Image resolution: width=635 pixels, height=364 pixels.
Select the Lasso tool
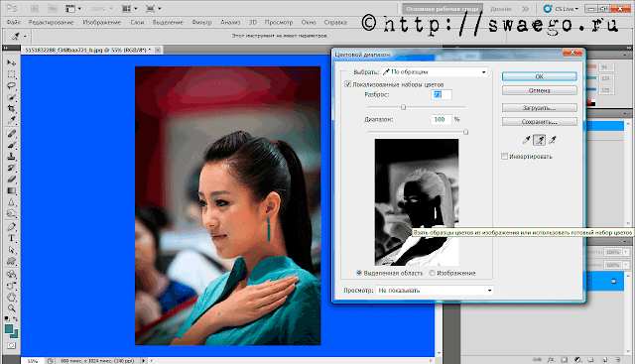[x=11, y=86]
